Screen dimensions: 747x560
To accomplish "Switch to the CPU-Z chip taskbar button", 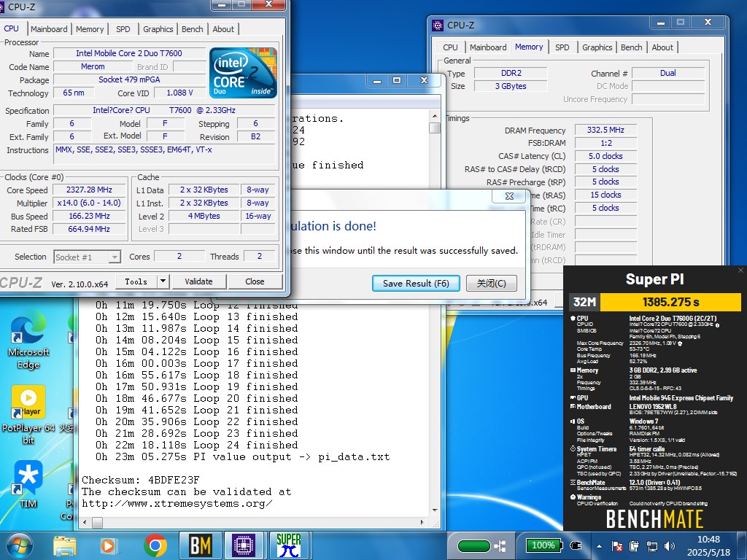I will pos(243,545).
